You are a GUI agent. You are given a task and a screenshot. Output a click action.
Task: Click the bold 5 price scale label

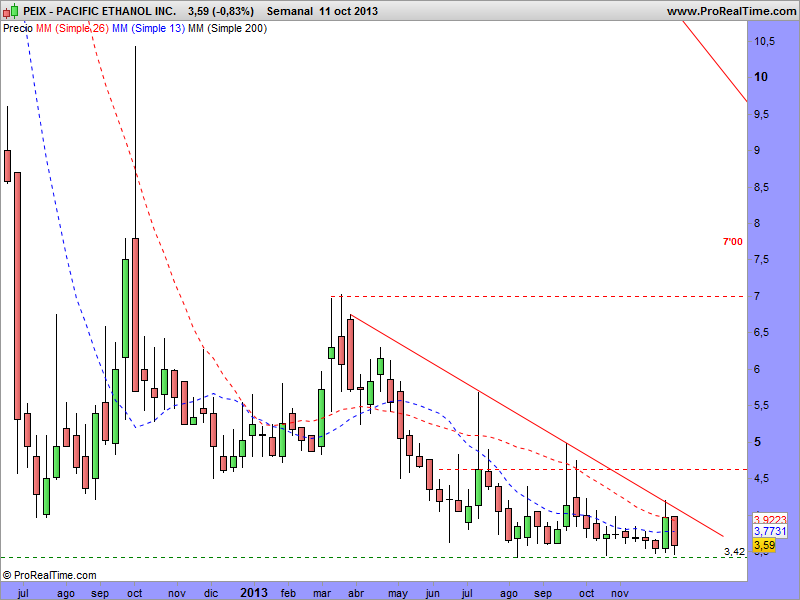coord(758,442)
